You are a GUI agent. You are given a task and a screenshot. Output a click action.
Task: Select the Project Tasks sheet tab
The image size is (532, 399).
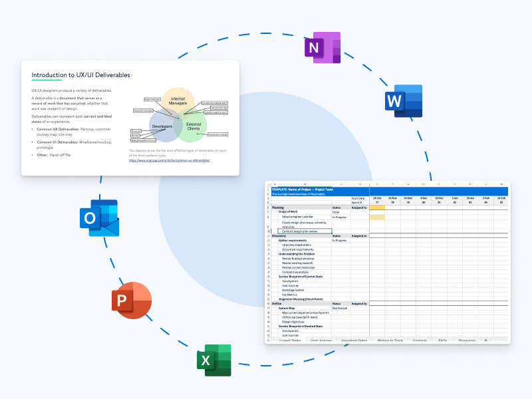289,340
